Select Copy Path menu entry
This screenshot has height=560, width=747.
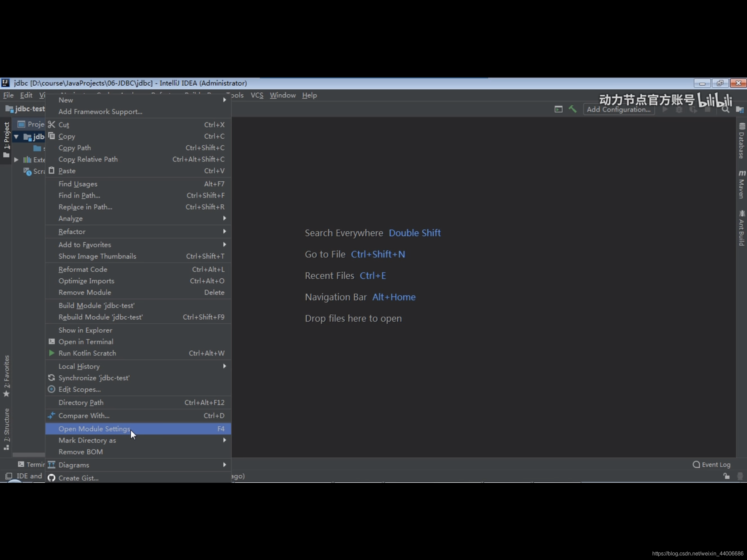coord(138,148)
